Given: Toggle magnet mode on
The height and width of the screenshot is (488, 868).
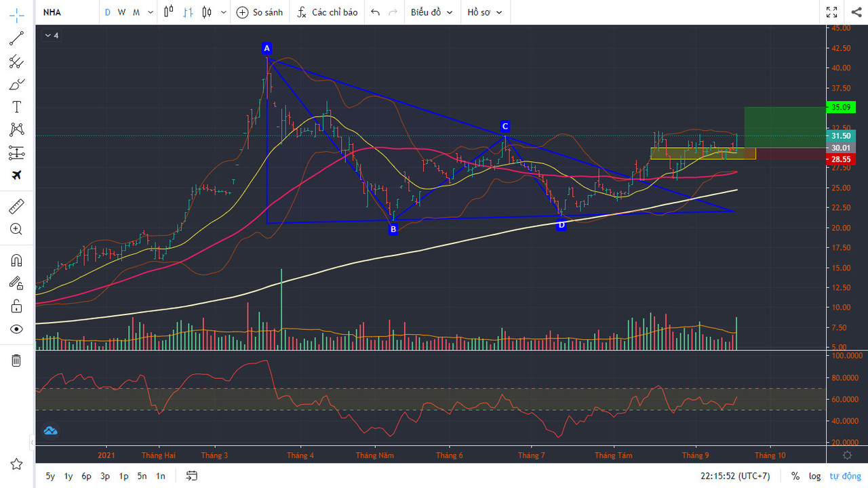Looking at the screenshot, I should coord(16,260).
